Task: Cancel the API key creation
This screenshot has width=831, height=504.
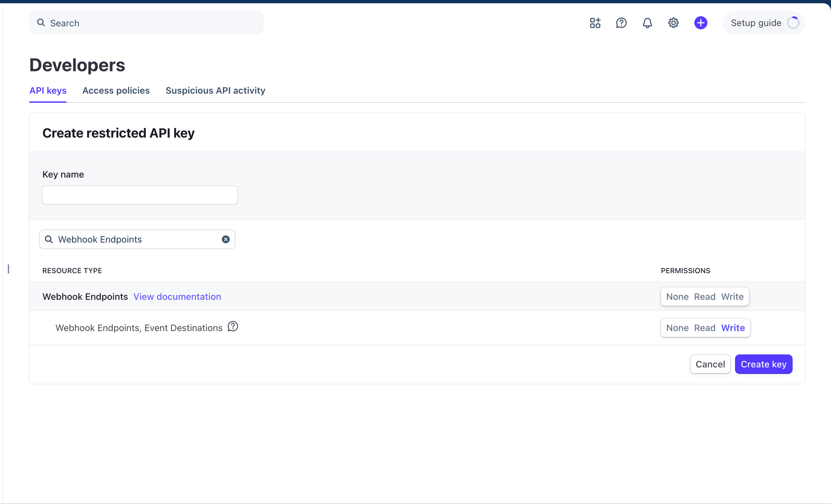Action: (x=710, y=364)
